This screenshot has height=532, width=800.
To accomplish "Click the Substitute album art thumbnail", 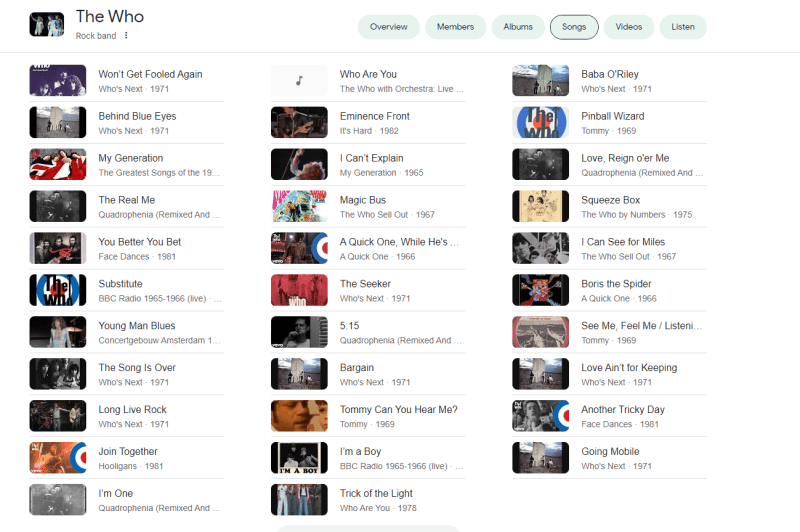I will click(x=58, y=290).
